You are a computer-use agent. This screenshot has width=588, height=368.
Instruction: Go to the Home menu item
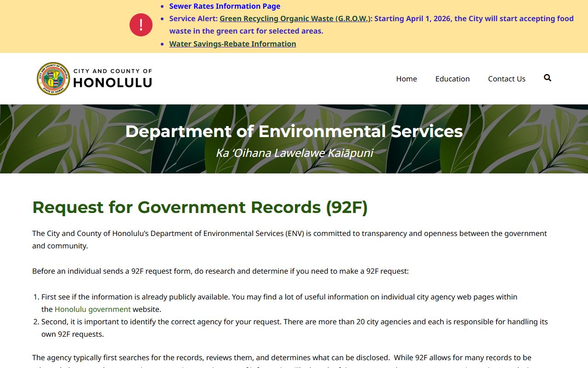coord(407,79)
